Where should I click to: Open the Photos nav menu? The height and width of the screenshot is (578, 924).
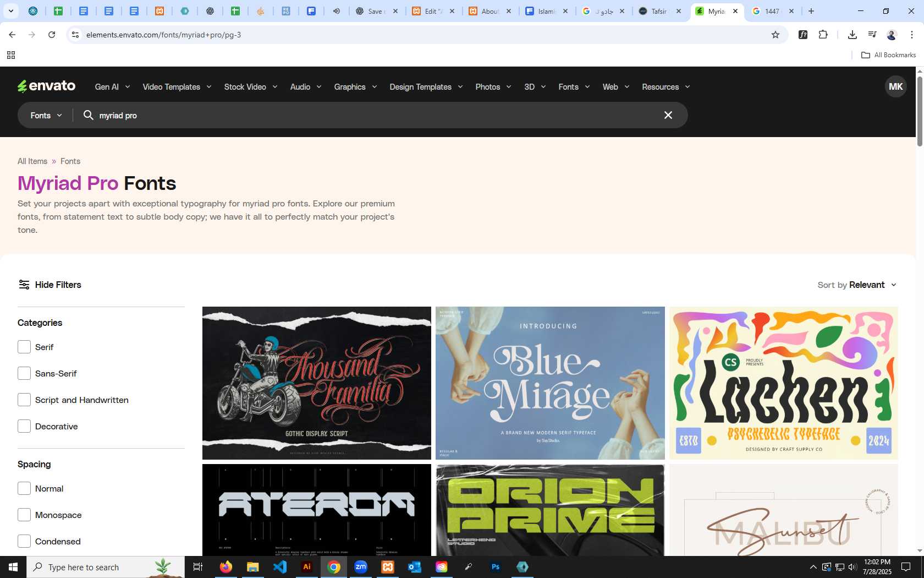tap(493, 87)
